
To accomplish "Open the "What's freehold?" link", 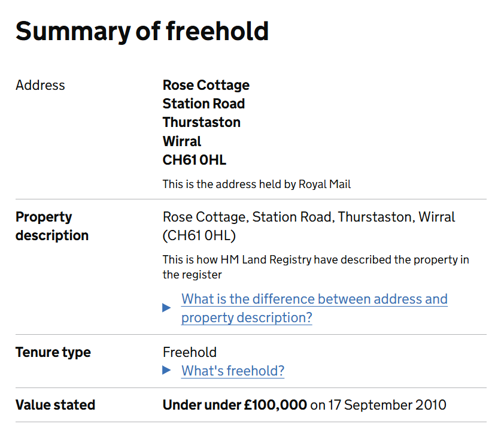I will click(233, 371).
